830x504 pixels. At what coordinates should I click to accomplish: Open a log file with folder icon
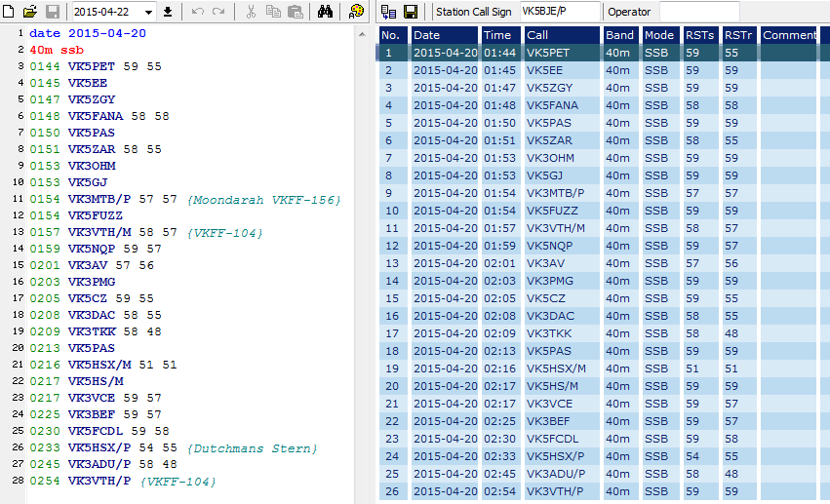[x=30, y=12]
